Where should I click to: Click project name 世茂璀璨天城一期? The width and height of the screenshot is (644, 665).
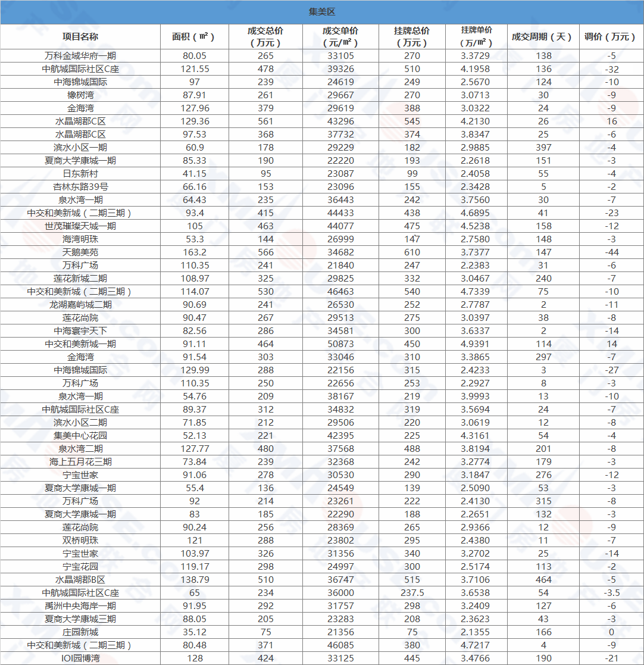[80, 226]
